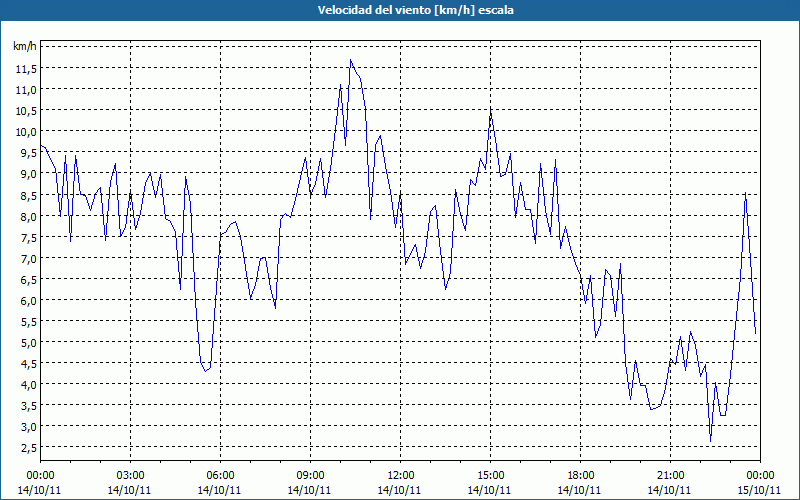Click the 11,0 y-axis value
This screenshot has height=500, width=800.
(26, 90)
